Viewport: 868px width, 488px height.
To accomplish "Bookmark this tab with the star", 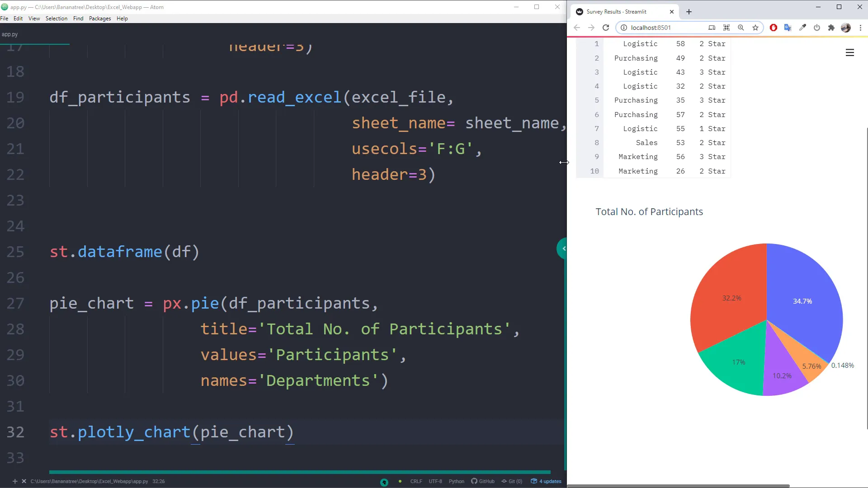I will 755,28.
